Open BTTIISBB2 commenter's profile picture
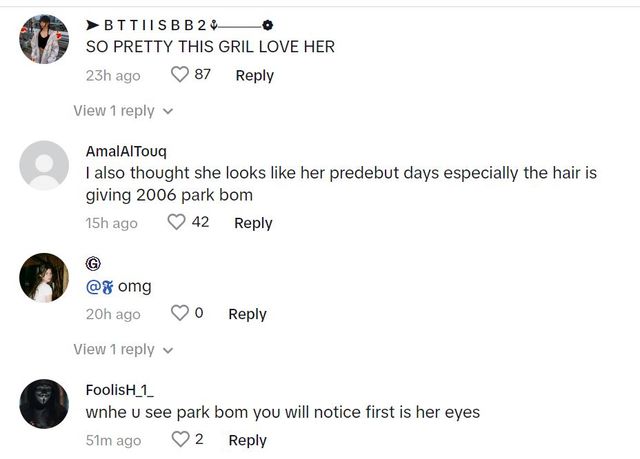The height and width of the screenshot is (459, 640). tap(45, 40)
